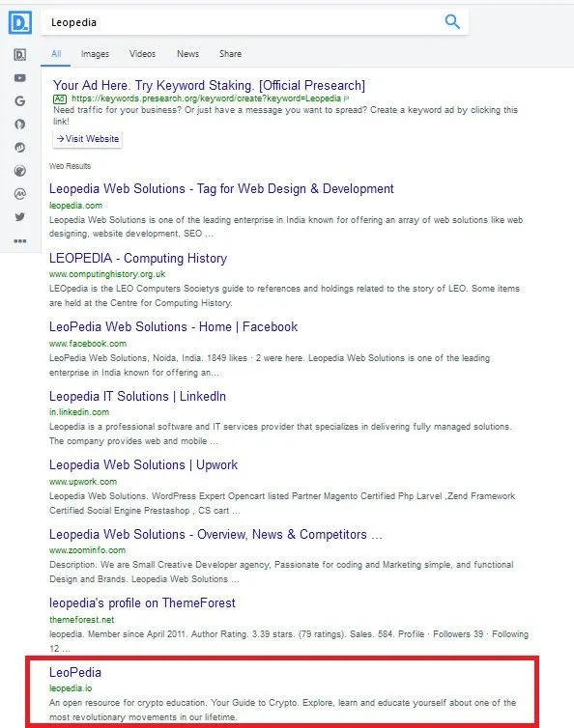Open 'Your Ad Here. Try Keyword Staking' ad title
Image resolution: width=574 pixels, height=728 pixels.
(x=209, y=85)
